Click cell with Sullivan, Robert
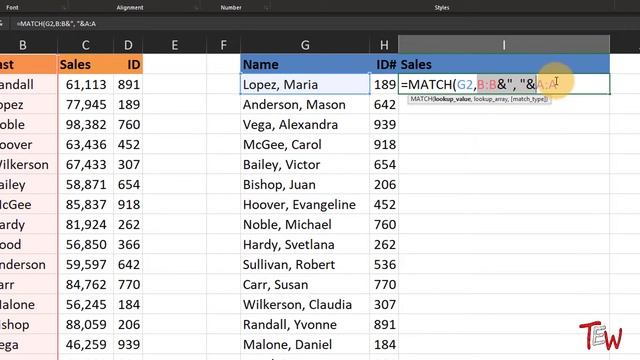Image resolution: width=640 pixels, height=360 pixels. click(x=305, y=264)
